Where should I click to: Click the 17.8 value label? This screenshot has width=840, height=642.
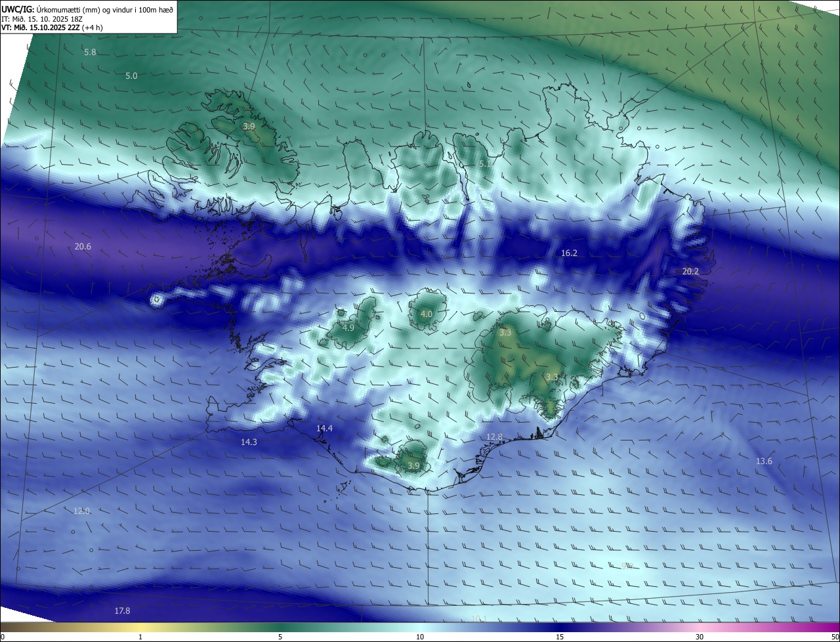(122, 611)
